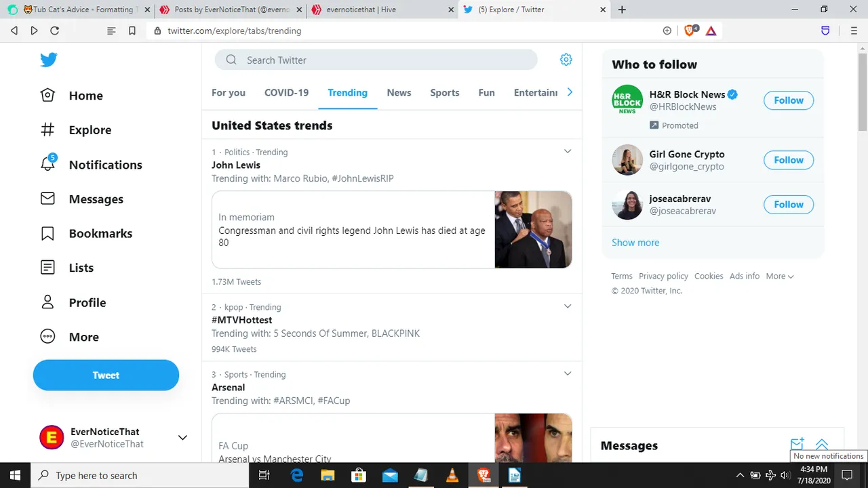868x488 pixels.
Task: Follow Girl Gone Crypto
Action: [x=789, y=160]
